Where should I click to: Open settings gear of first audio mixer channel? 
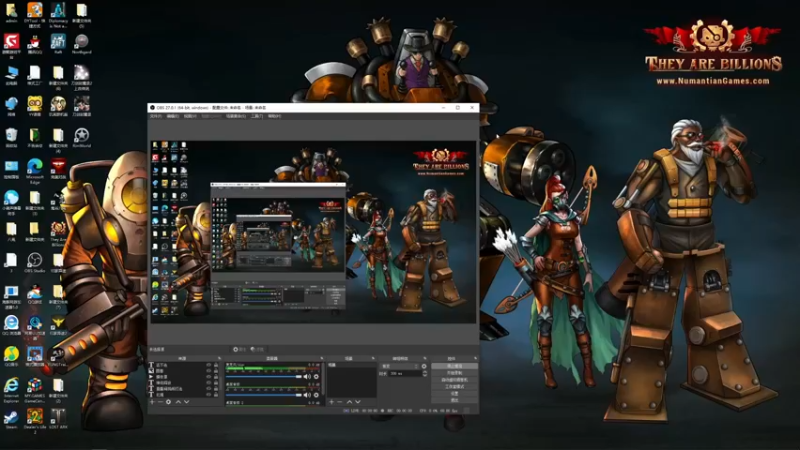316,377
